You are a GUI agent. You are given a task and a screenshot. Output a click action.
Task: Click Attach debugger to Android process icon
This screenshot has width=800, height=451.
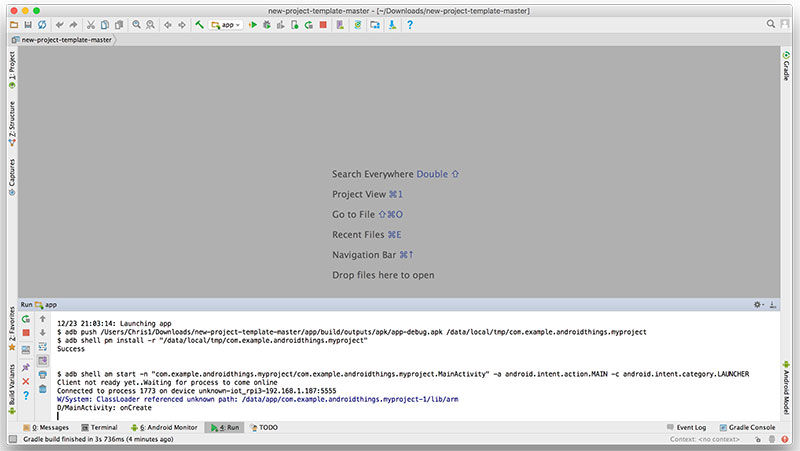click(294, 24)
